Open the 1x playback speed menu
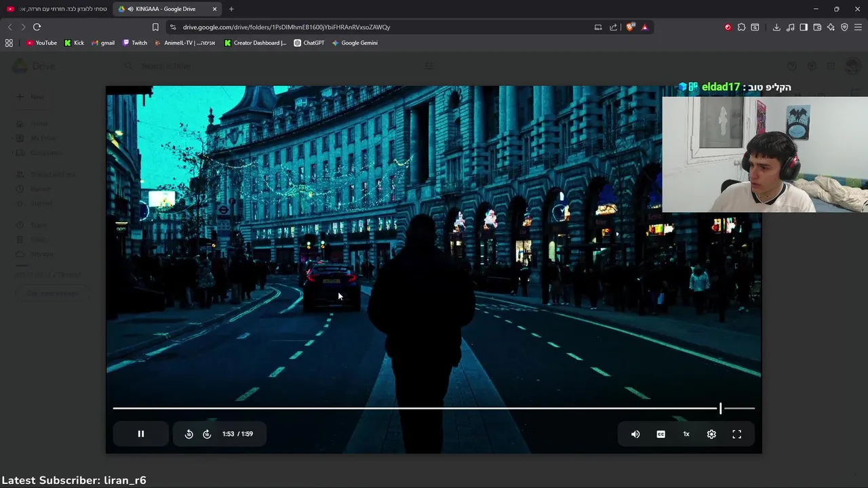This screenshot has height=488, width=868. (686, 434)
